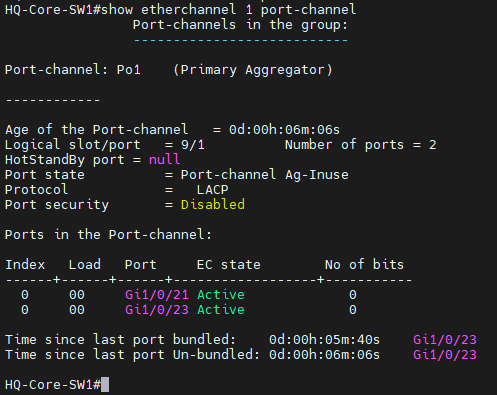Click the LACP protocol value
The height and width of the screenshot is (395, 497).
pyautogui.click(x=212, y=190)
